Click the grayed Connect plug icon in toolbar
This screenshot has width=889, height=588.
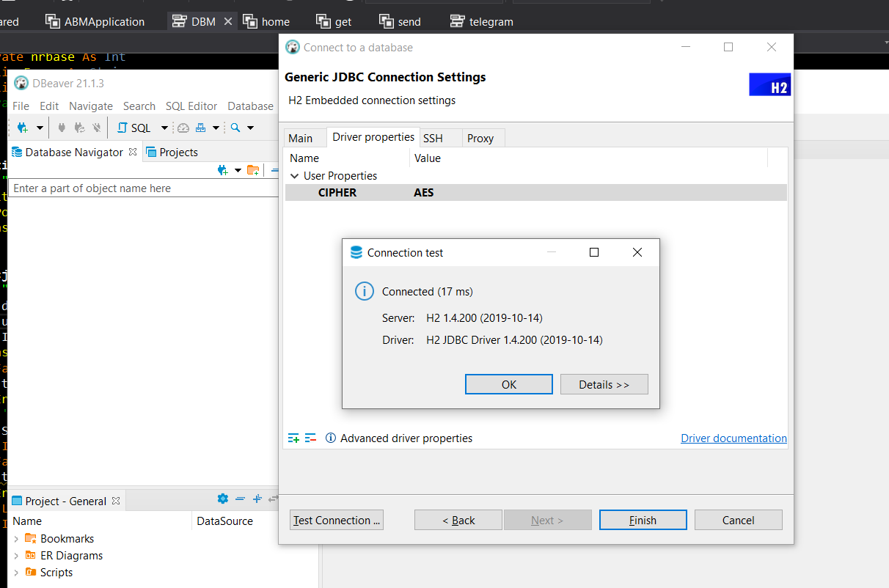click(62, 128)
